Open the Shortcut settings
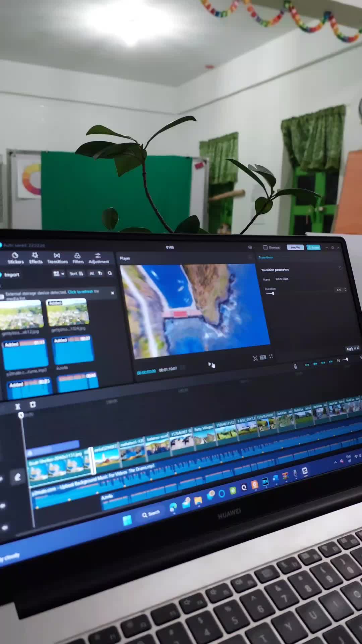 pos(271,247)
